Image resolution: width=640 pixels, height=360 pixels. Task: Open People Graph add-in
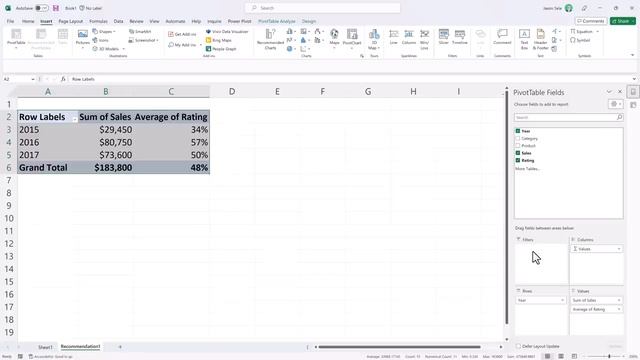pos(221,49)
